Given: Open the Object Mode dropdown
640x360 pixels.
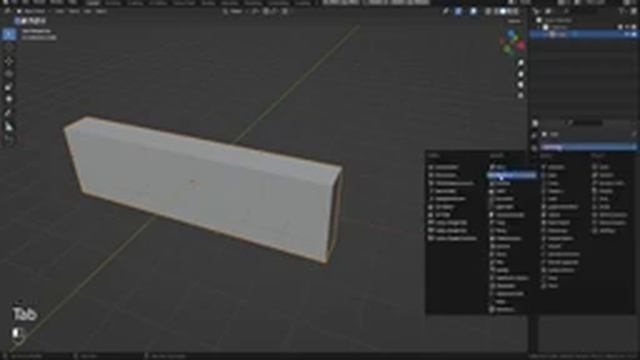Looking at the screenshot, I should (x=32, y=11).
